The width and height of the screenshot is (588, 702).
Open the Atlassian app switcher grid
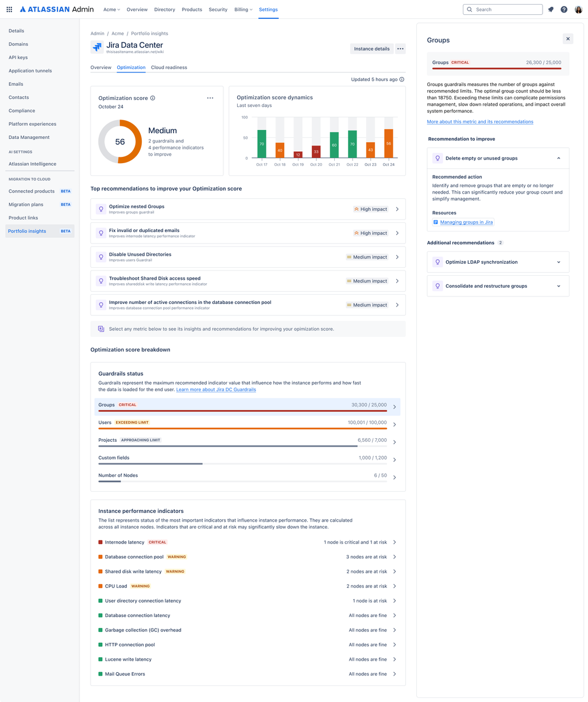pos(9,9)
